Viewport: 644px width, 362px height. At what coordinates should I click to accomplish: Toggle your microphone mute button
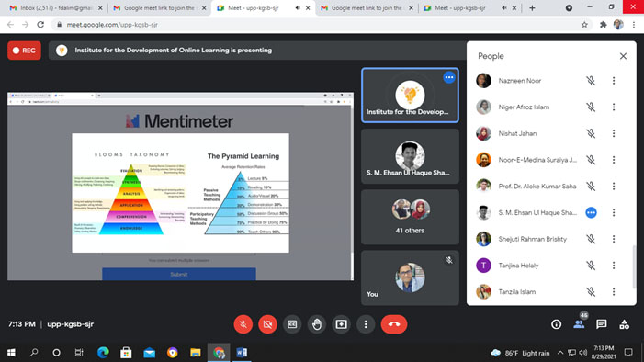tap(243, 324)
